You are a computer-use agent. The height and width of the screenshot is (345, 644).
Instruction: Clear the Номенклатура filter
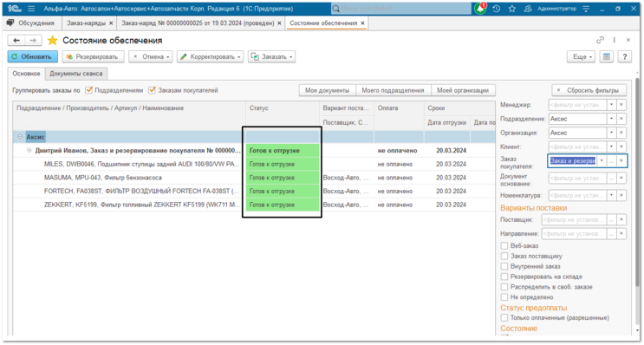621,195
